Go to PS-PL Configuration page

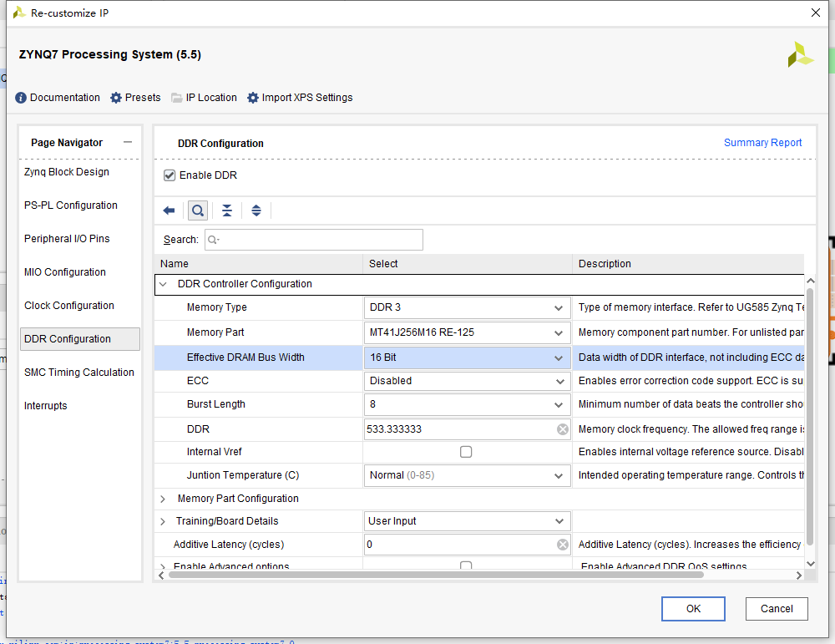(71, 205)
